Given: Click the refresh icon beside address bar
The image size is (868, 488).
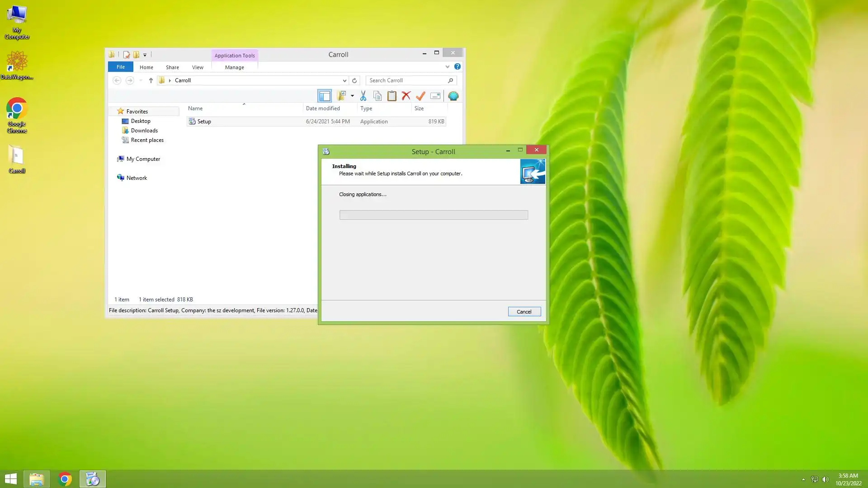Looking at the screenshot, I should [x=354, y=80].
